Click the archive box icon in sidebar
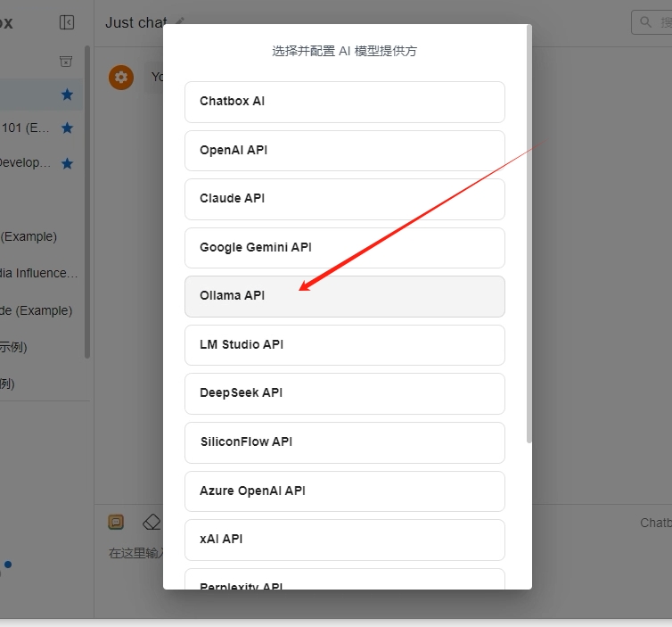672x627 pixels. pyautogui.click(x=66, y=61)
